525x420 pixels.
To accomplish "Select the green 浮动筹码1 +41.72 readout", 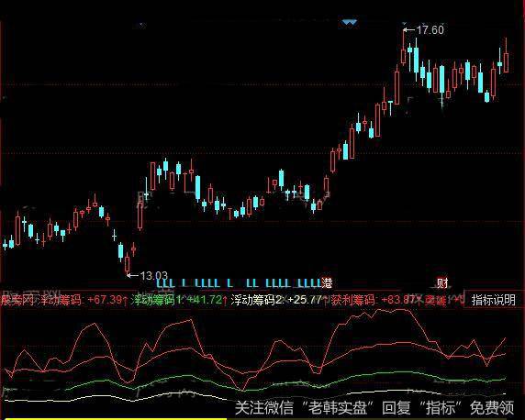I will 180,300.
